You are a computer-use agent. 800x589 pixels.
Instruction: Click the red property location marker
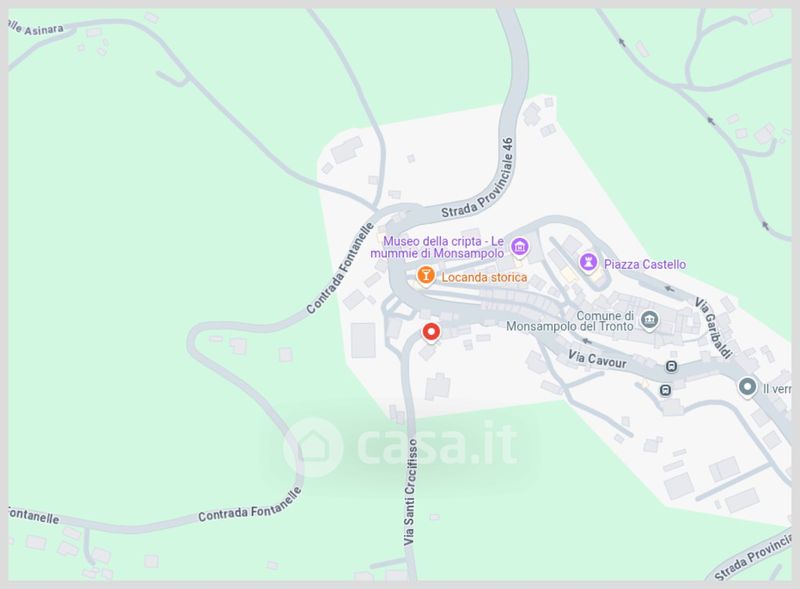pos(431,332)
